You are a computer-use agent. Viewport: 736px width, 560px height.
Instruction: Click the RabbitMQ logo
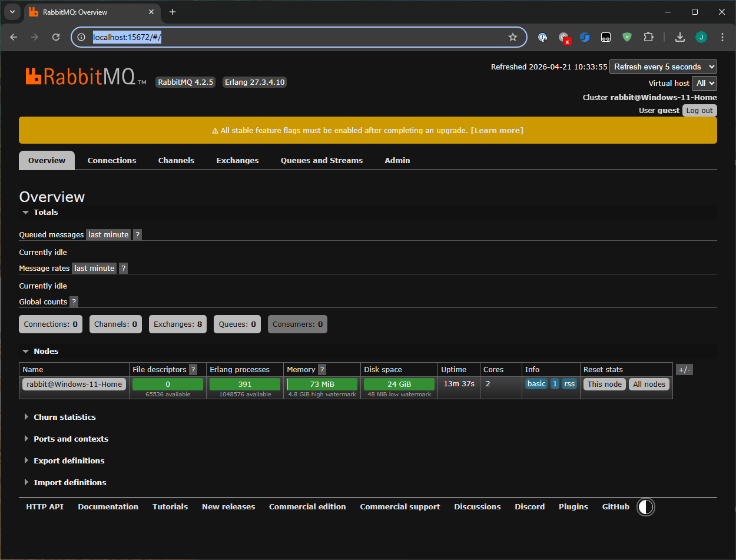tap(86, 77)
